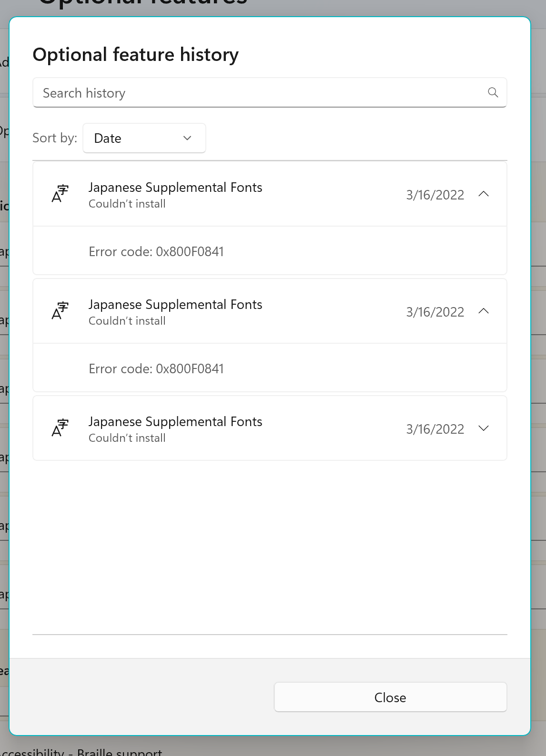Collapse the second Japanese Supplemental Fonts entry
Screen dimensions: 546x756
484,311
